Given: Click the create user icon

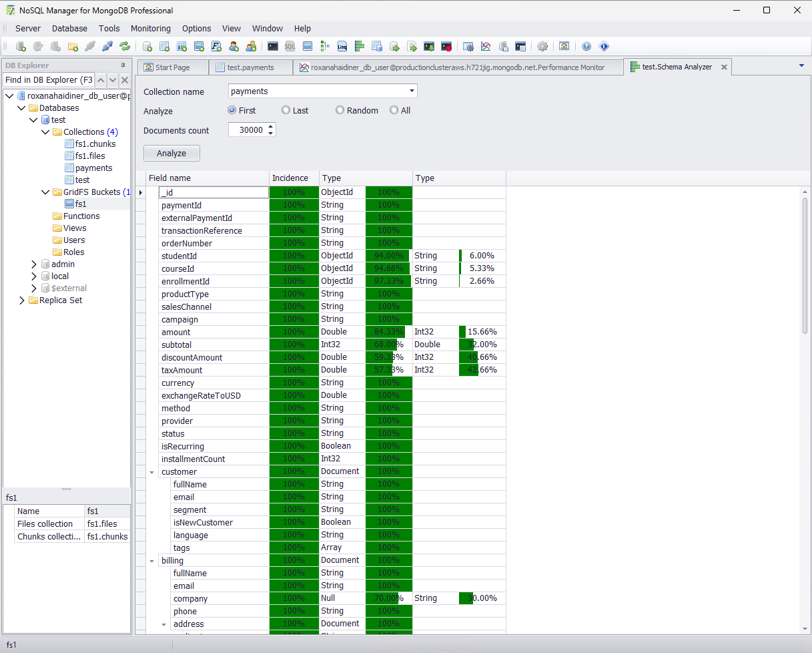Looking at the screenshot, I should pos(234,46).
